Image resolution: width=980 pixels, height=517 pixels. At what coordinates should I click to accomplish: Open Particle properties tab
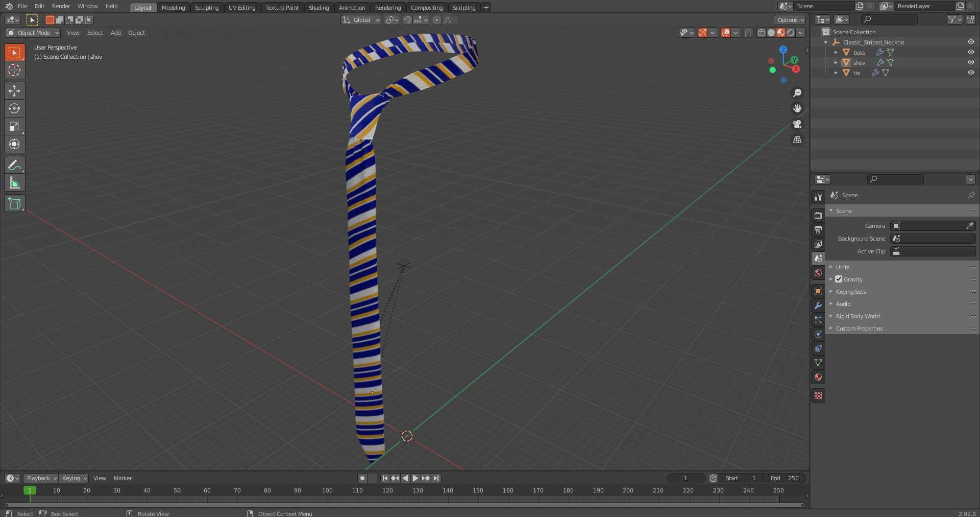coord(818,320)
